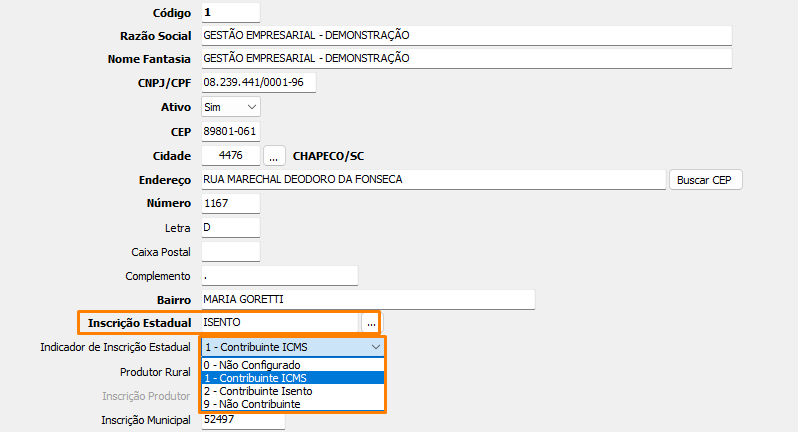798x432 pixels.
Task: Click the Inscrição Estadual field ISENTO
Action: pyautogui.click(x=279, y=323)
